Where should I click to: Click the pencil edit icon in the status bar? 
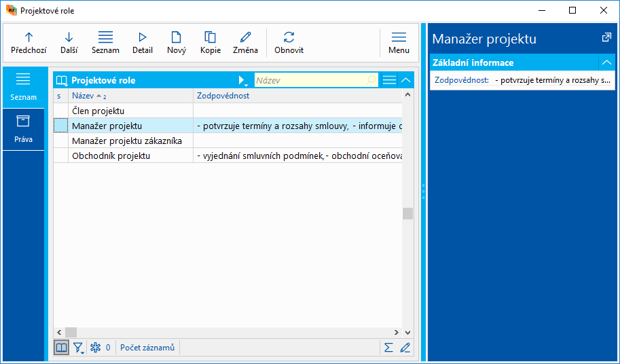tap(405, 348)
